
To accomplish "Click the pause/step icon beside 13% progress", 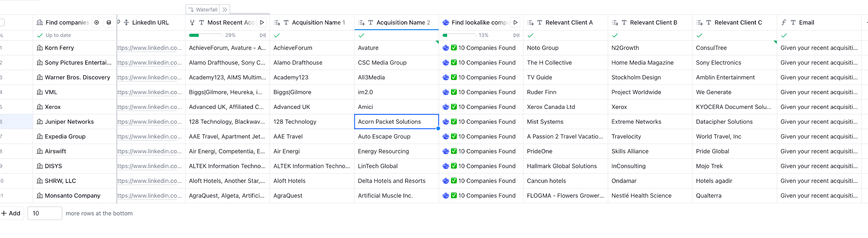I will (516, 36).
